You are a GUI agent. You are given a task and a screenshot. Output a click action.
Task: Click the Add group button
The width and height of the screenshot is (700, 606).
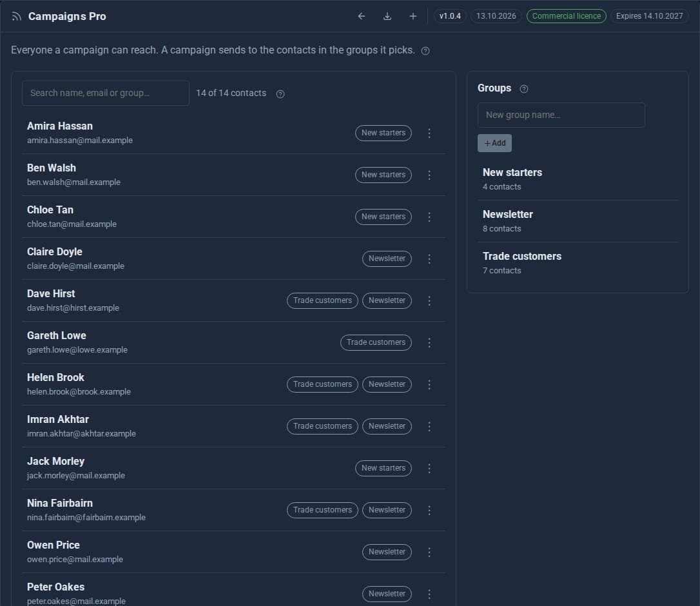pyautogui.click(x=494, y=143)
